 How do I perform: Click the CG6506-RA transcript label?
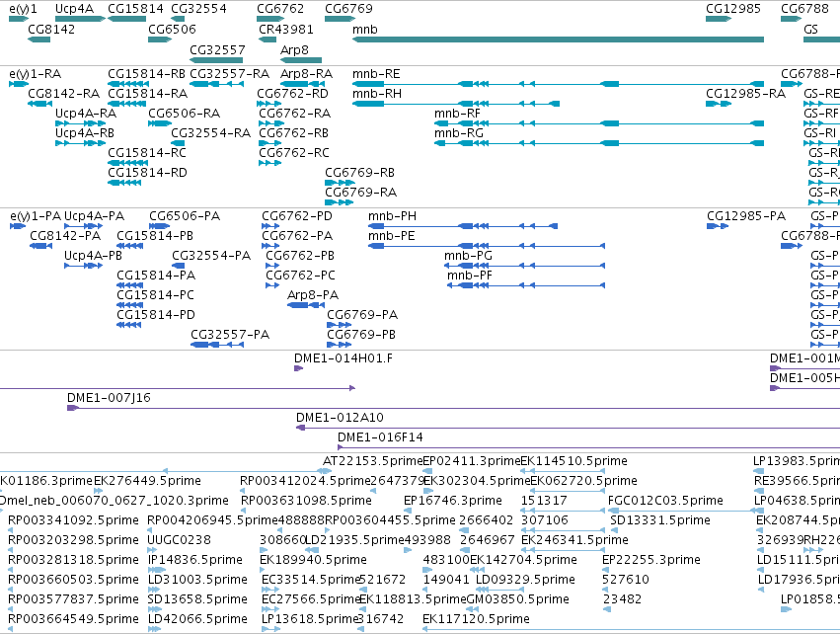pos(185,114)
